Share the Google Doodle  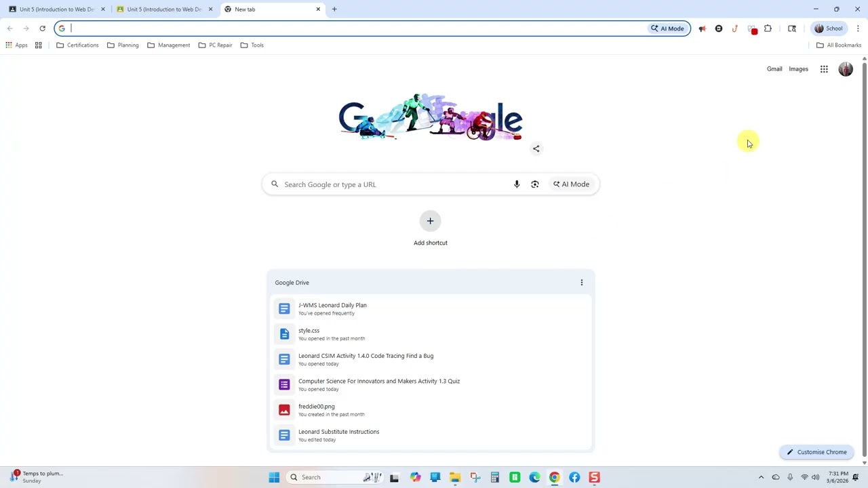(536, 148)
